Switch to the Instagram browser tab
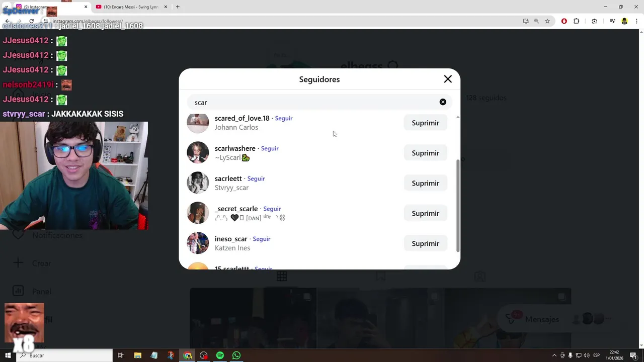The image size is (644, 362). click(x=50, y=7)
